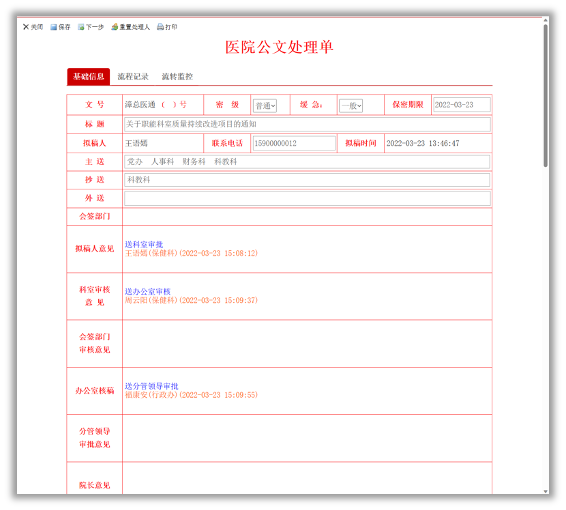The image size is (566, 510).
Task: Click the empty 外送 input field
Action: pyautogui.click(x=307, y=198)
